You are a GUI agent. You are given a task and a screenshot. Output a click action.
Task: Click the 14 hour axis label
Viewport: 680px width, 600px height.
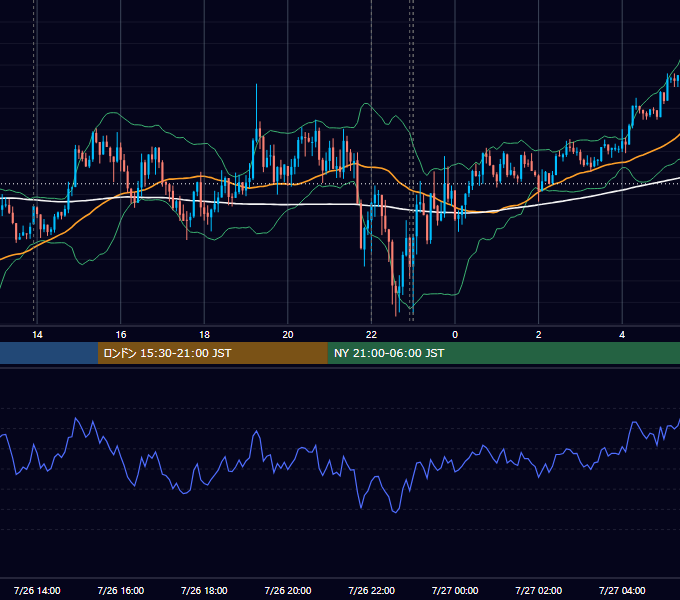pos(37,335)
